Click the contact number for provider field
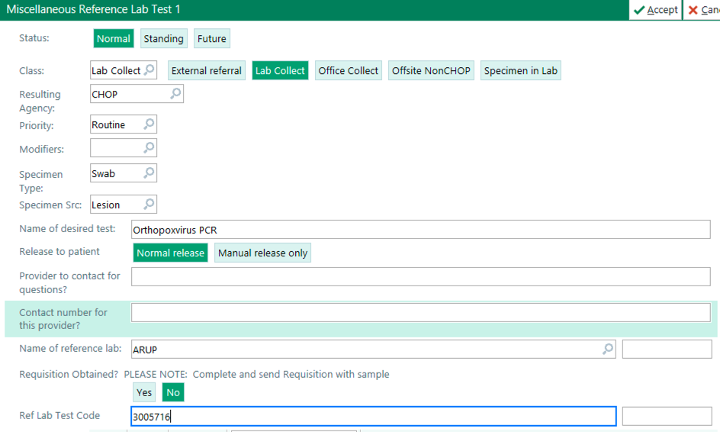 click(421, 313)
